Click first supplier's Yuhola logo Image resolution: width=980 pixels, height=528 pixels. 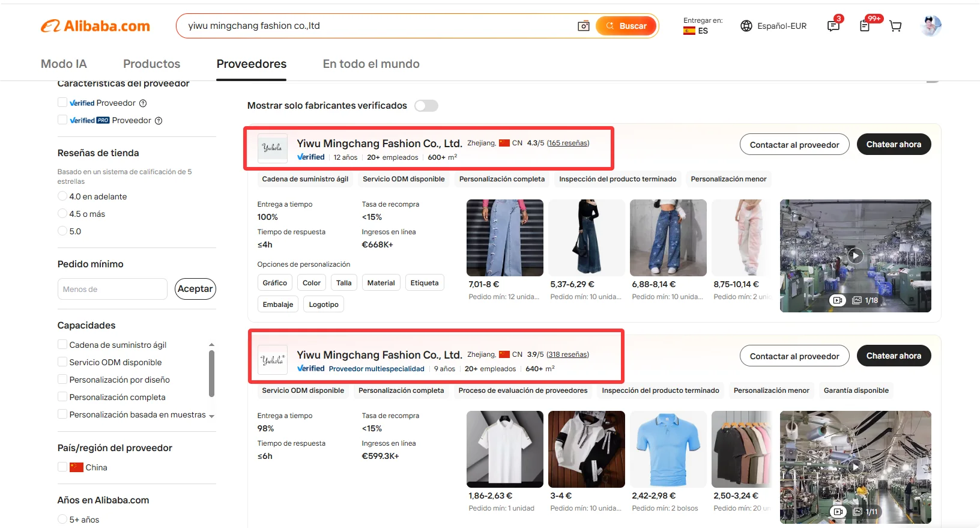(x=273, y=148)
